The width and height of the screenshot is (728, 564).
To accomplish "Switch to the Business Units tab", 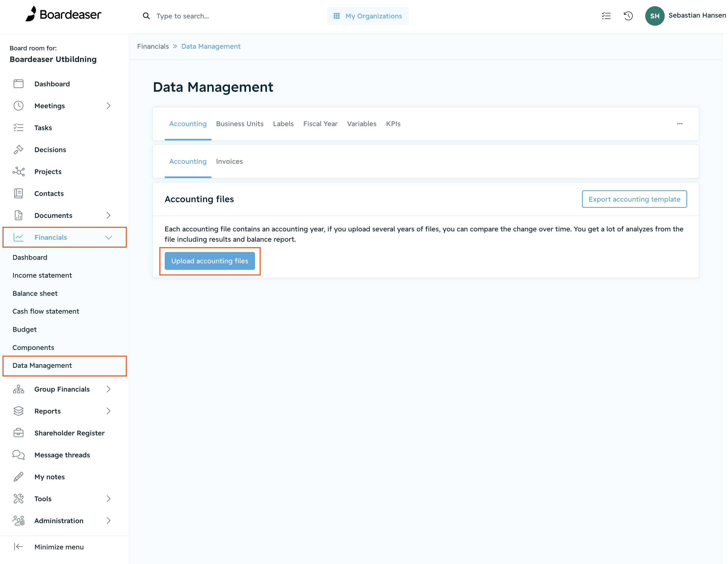I will tap(240, 124).
